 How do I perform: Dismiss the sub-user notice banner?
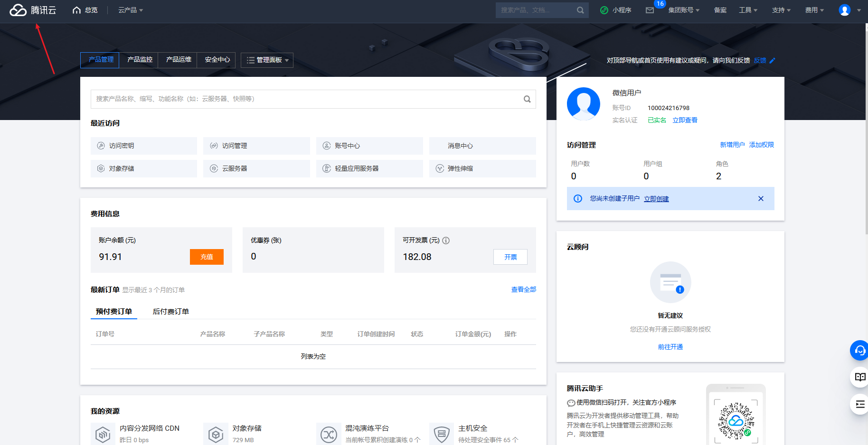[761, 199]
